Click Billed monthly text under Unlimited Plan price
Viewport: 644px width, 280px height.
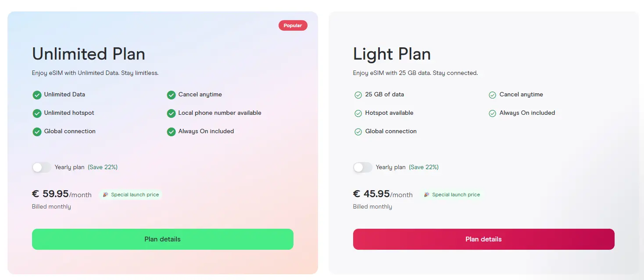pos(51,206)
